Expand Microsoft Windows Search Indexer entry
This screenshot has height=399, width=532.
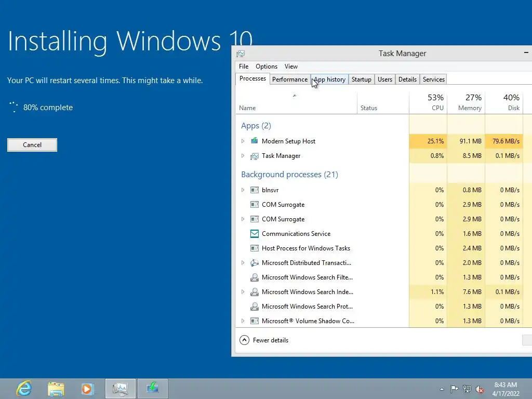(243, 292)
